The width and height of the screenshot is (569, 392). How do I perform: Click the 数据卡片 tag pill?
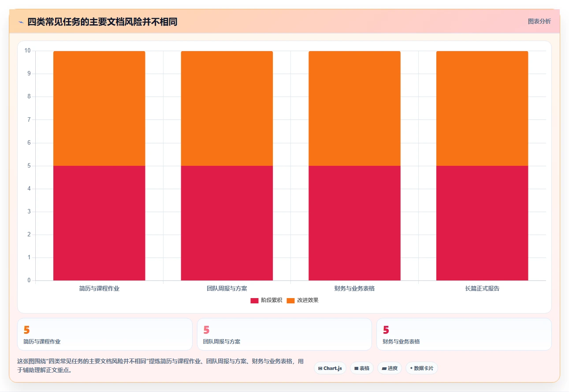point(422,368)
